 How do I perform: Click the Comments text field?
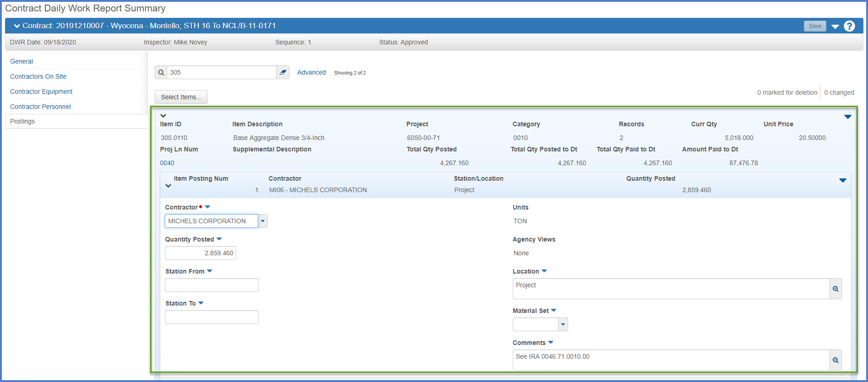coord(671,360)
